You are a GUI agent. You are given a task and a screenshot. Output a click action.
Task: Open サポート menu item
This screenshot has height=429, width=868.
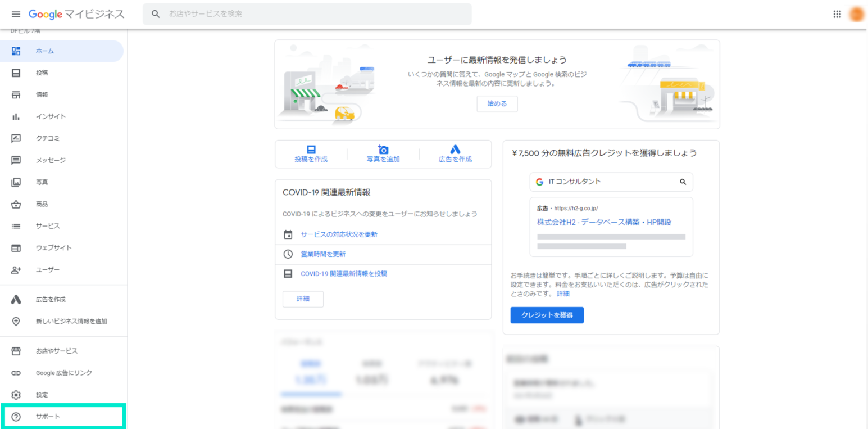[x=62, y=417]
